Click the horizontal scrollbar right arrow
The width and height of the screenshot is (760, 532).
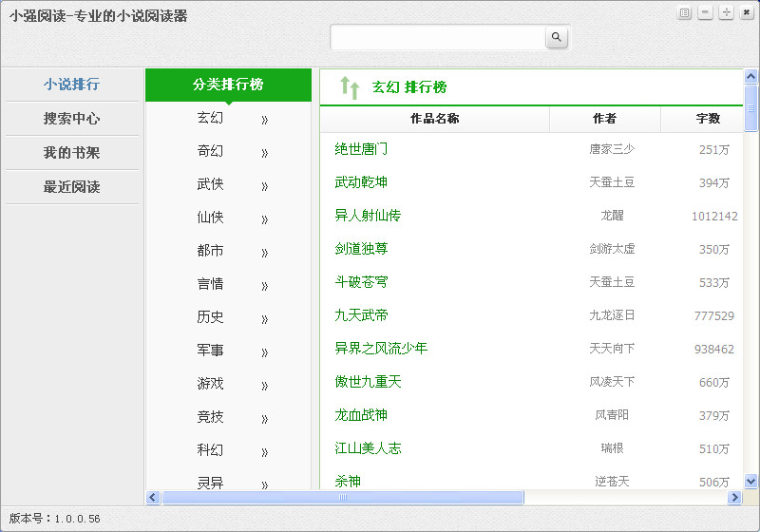click(x=734, y=498)
